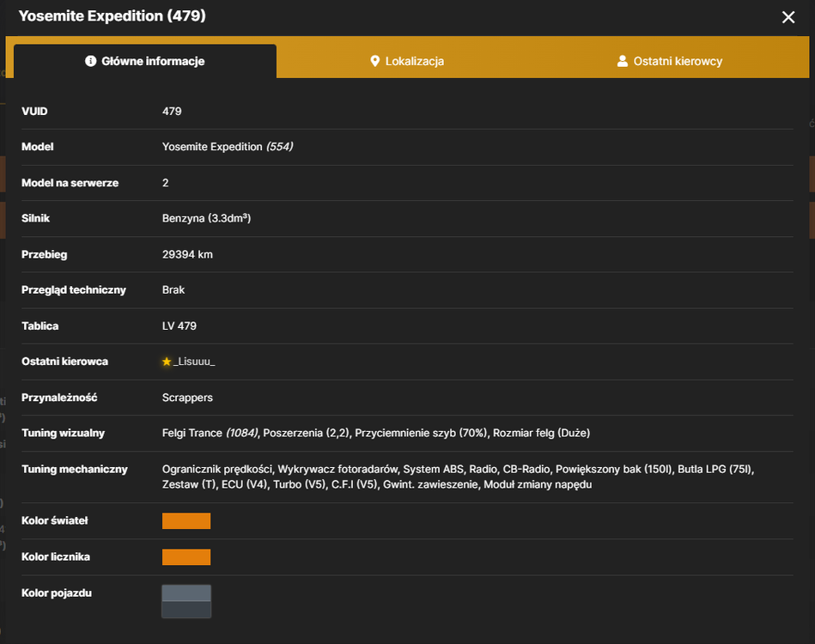Switch to the Lokalizacja tab
This screenshot has height=644, width=815.
coord(407,61)
